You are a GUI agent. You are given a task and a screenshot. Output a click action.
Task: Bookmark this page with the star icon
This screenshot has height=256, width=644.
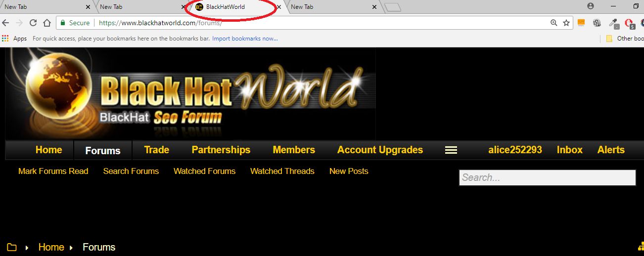tap(566, 23)
